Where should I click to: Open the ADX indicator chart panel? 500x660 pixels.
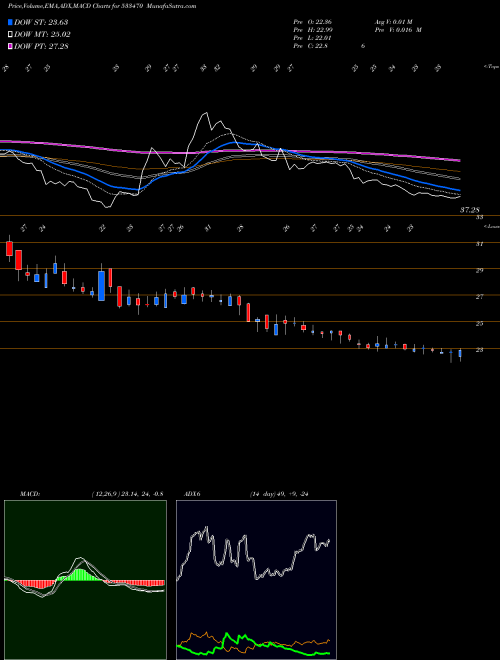(x=256, y=580)
